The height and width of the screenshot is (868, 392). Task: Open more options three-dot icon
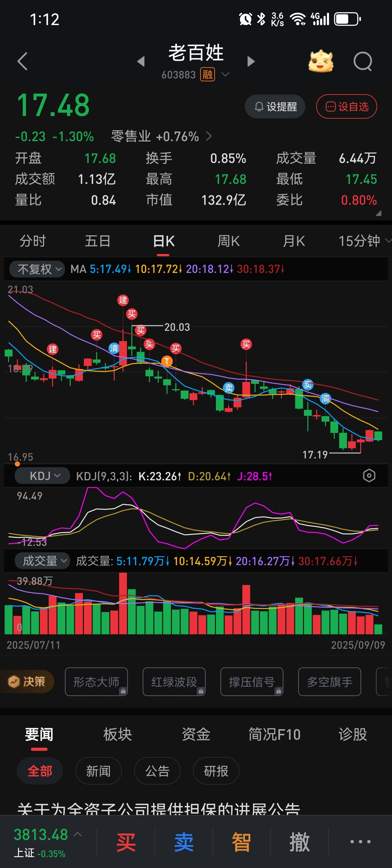[360, 842]
